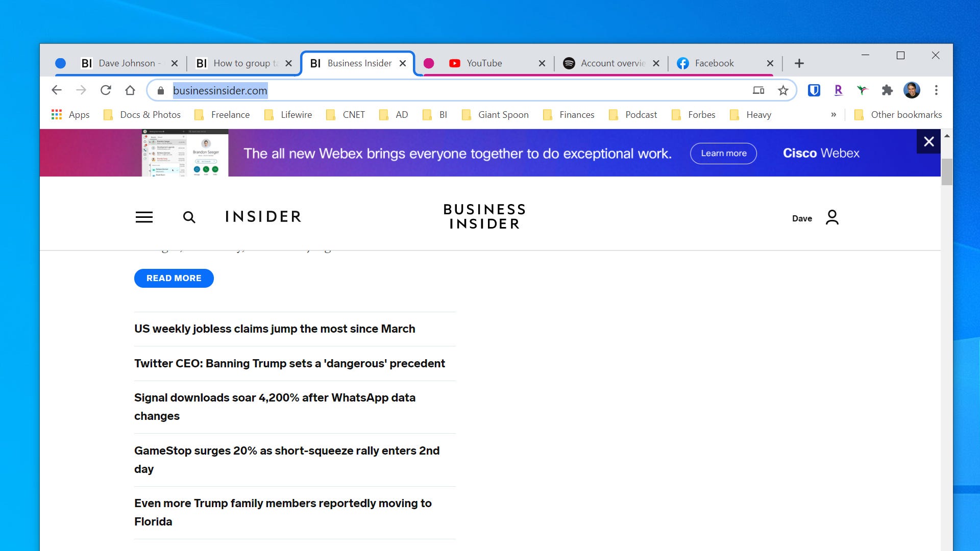980x551 pixels.
Task: Click Learn more in Webex ad
Action: coord(723,153)
